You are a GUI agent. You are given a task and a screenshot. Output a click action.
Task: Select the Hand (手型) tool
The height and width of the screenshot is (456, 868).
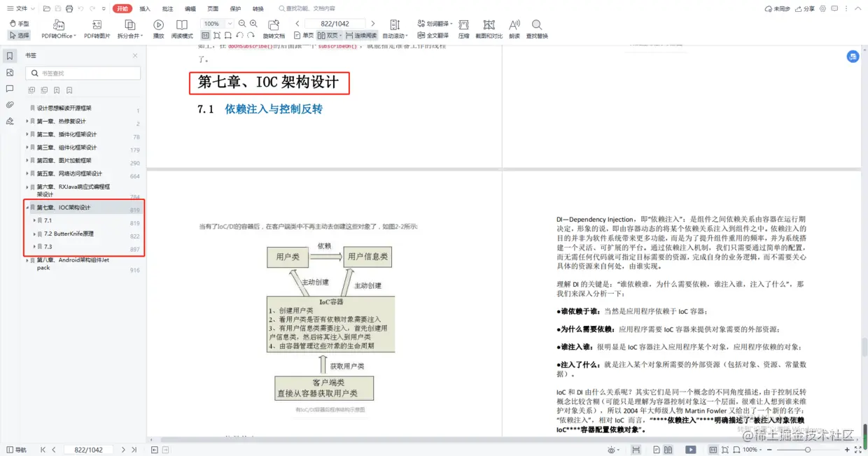[x=19, y=24]
